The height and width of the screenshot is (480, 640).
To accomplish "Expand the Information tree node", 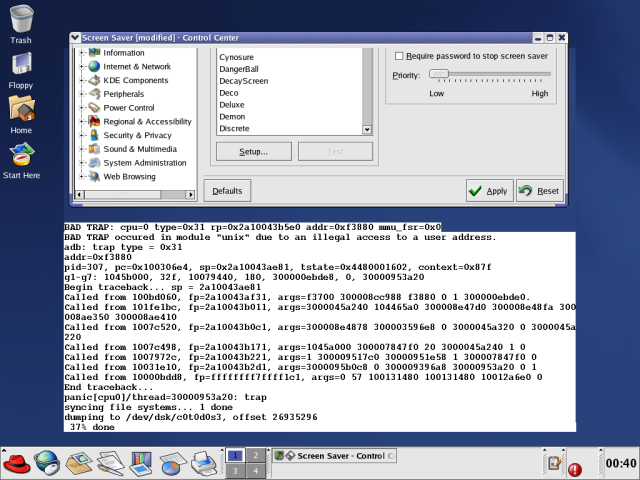I will click(x=81, y=53).
